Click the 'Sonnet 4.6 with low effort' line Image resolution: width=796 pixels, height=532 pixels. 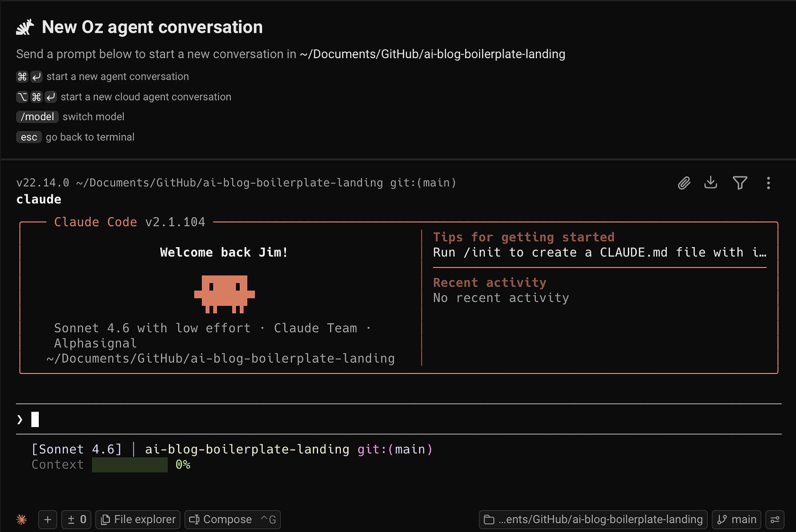click(152, 328)
